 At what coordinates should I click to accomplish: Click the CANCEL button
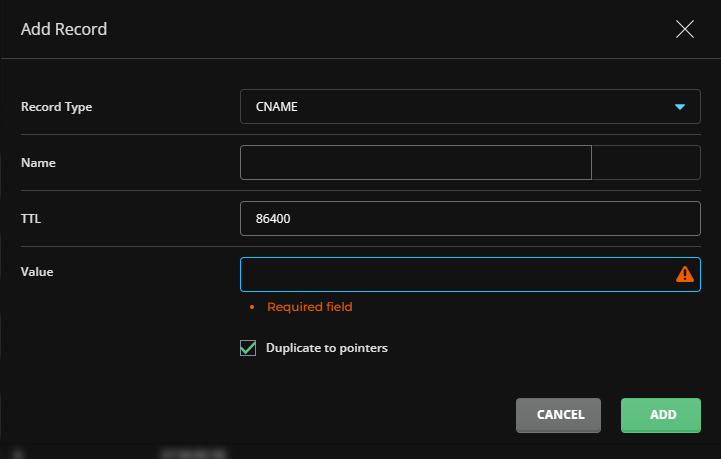558,415
